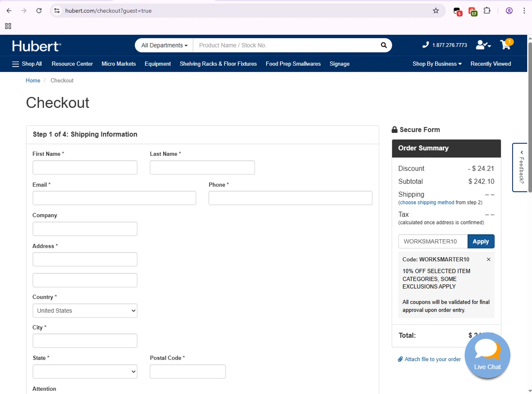The width and height of the screenshot is (532, 394).
Task: Open the extension with green 17 badge
Action: click(x=472, y=11)
